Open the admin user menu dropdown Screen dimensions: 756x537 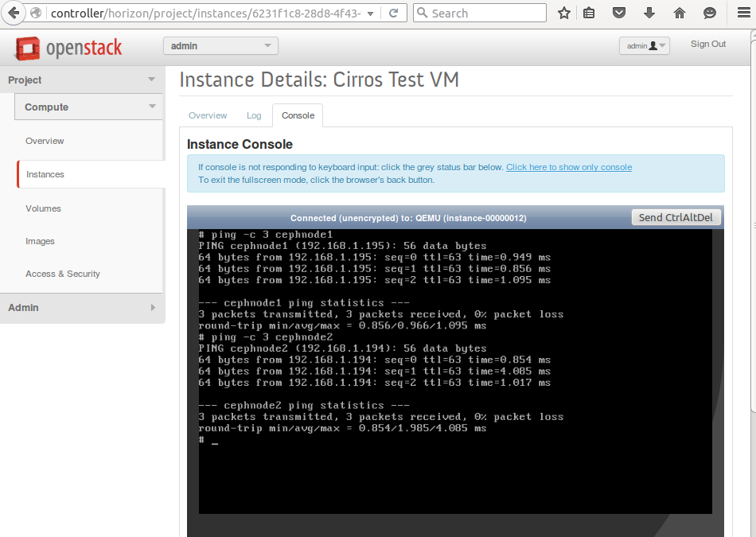point(644,46)
